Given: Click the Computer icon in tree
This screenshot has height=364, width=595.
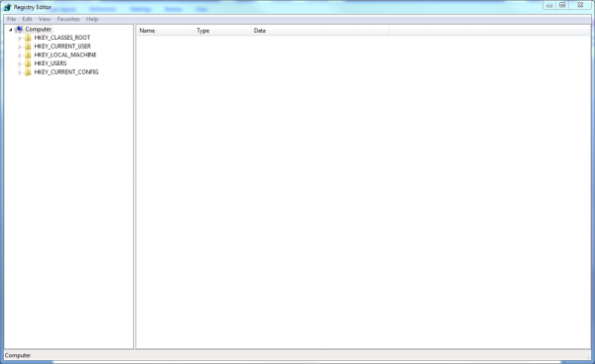Looking at the screenshot, I should pos(19,29).
